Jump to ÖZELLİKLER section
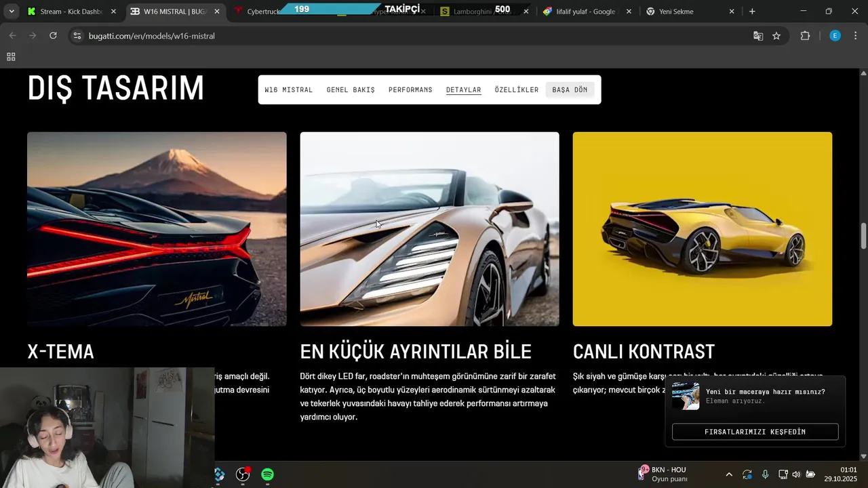This screenshot has width=868, height=488. tap(516, 89)
